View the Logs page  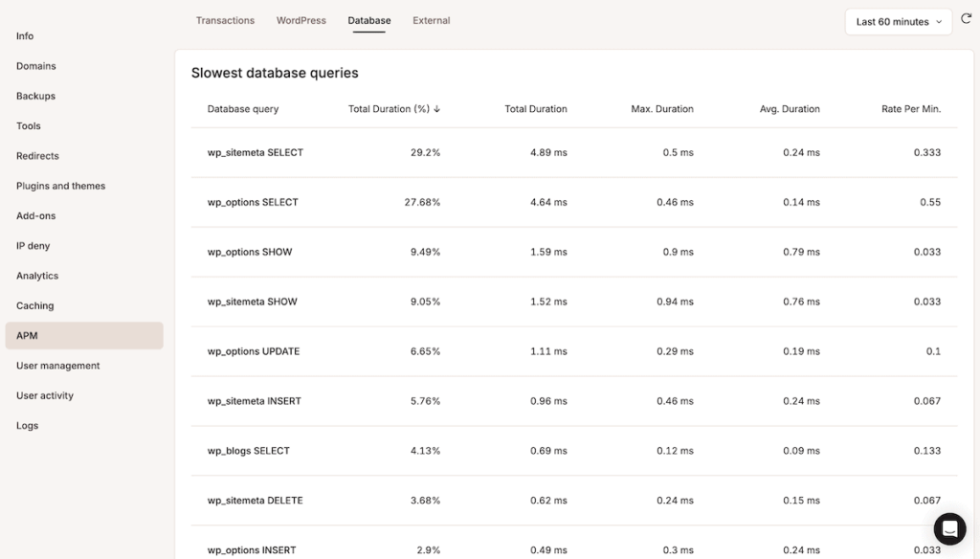click(x=26, y=425)
